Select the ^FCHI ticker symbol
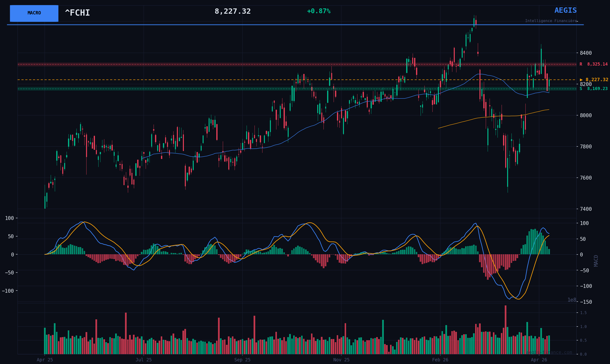This screenshot has height=364, width=610. coord(77,13)
